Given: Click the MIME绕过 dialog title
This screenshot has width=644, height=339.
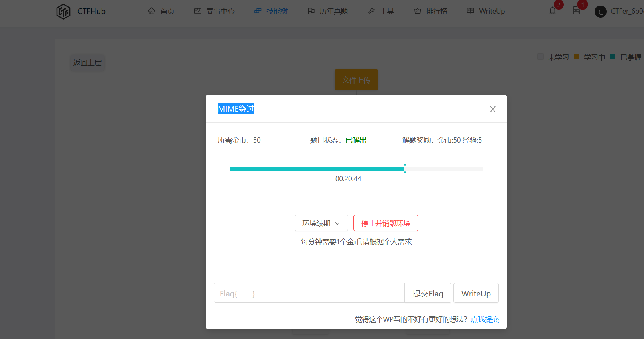Looking at the screenshot, I should pyautogui.click(x=236, y=109).
